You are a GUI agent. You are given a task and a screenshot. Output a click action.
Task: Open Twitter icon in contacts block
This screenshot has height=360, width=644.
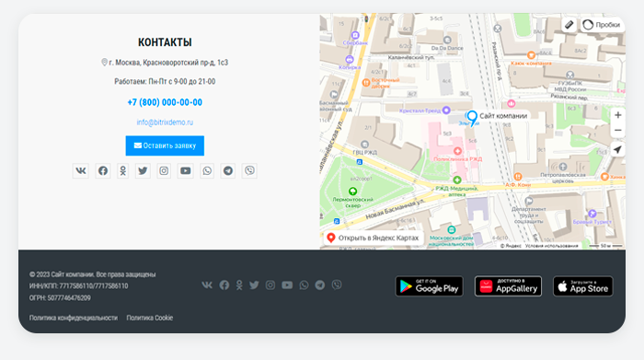[143, 170]
